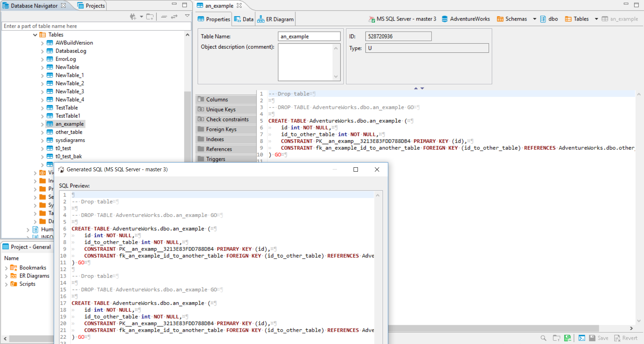The width and height of the screenshot is (644, 344).
Task: Click the New Connection plug icon
Action: click(x=133, y=17)
